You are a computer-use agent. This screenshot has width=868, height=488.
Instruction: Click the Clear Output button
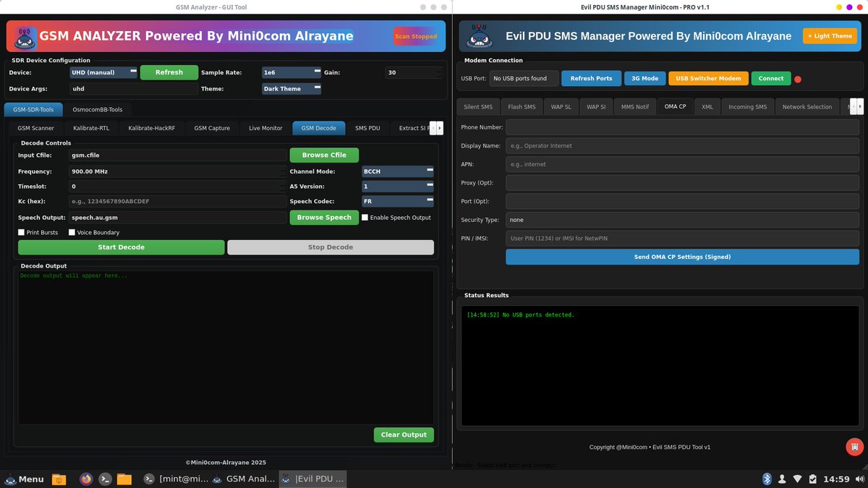click(404, 435)
